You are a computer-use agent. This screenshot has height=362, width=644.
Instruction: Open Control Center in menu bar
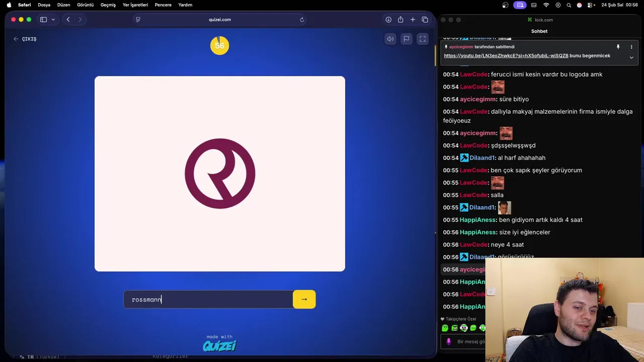pos(590,5)
